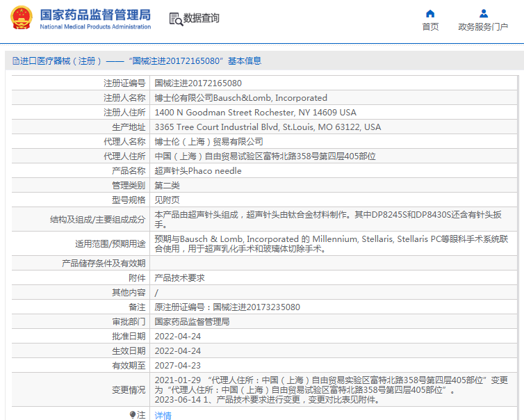Click the 适用范围/预期用途 label

click(x=110, y=244)
